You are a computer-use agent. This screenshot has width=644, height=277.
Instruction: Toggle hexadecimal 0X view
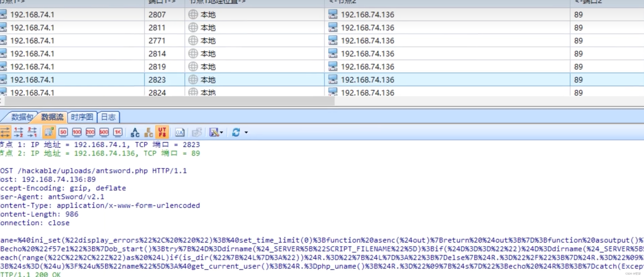click(x=179, y=132)
